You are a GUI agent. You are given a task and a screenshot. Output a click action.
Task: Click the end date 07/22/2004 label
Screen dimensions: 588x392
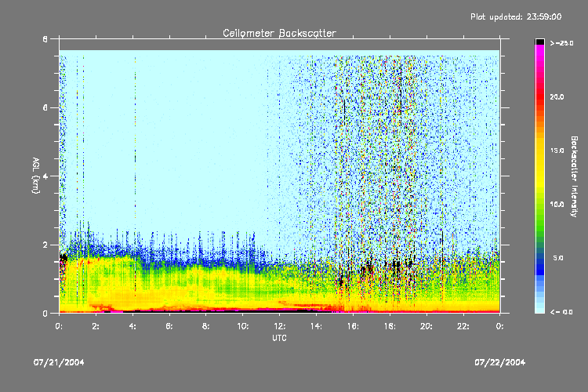[500, 362]
